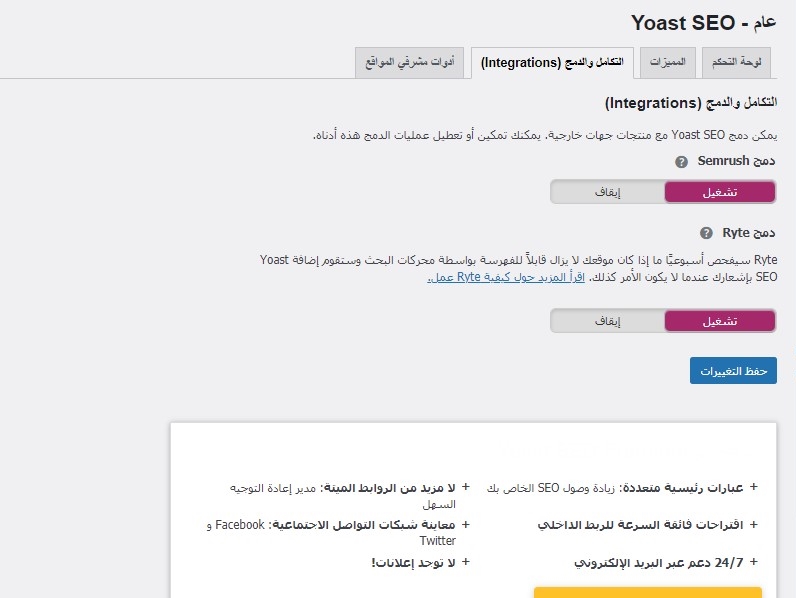
Task: Go to أدوات مشرفي المواقع tab
Action: tap(409, 62)
